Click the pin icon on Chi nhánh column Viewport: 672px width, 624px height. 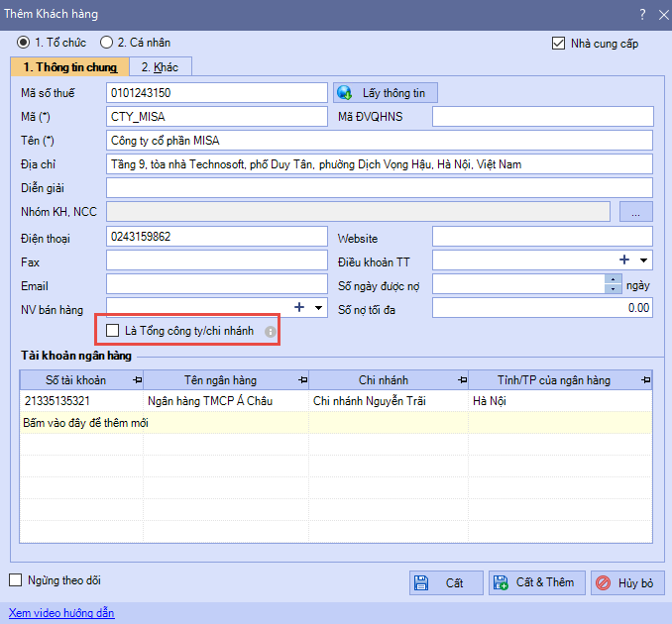click(x=461, y=381)
